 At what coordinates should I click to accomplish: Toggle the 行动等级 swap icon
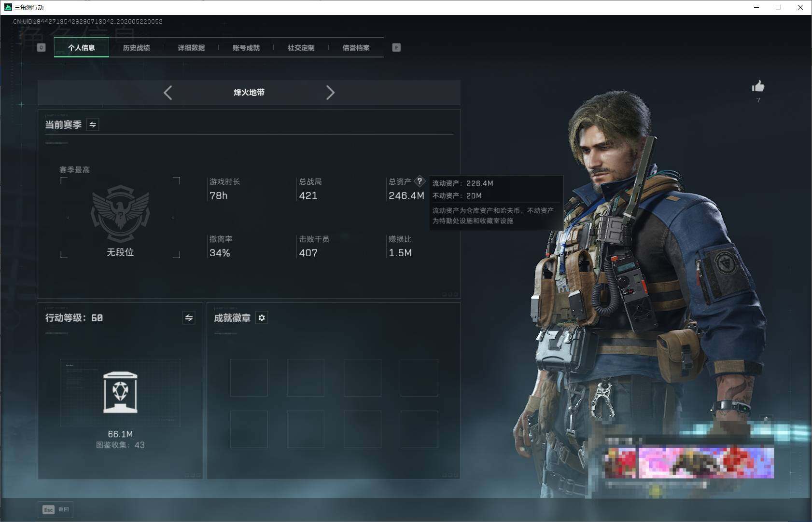point(189,318)
